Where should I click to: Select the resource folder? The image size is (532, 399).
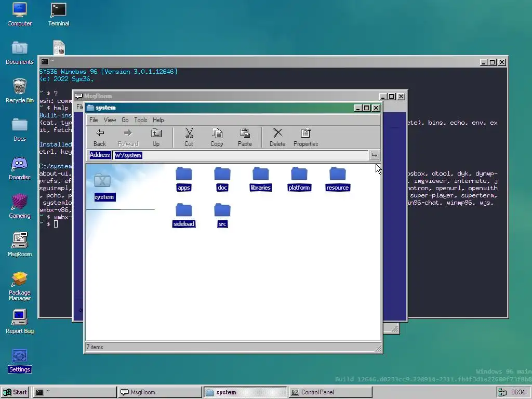tap(338, 179)
